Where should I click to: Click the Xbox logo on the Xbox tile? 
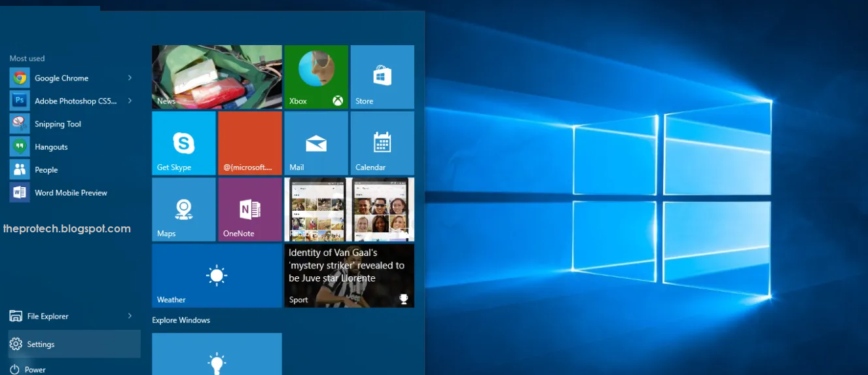coord(338,101)
